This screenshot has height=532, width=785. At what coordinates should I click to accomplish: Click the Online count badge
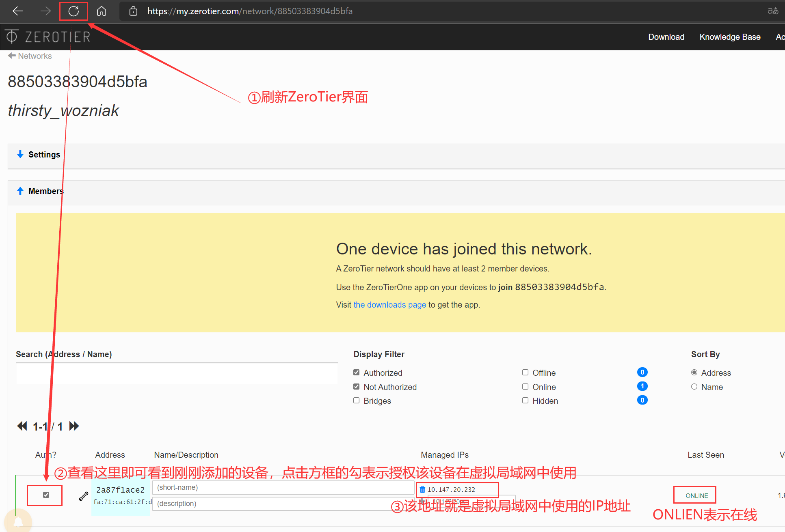642,386
